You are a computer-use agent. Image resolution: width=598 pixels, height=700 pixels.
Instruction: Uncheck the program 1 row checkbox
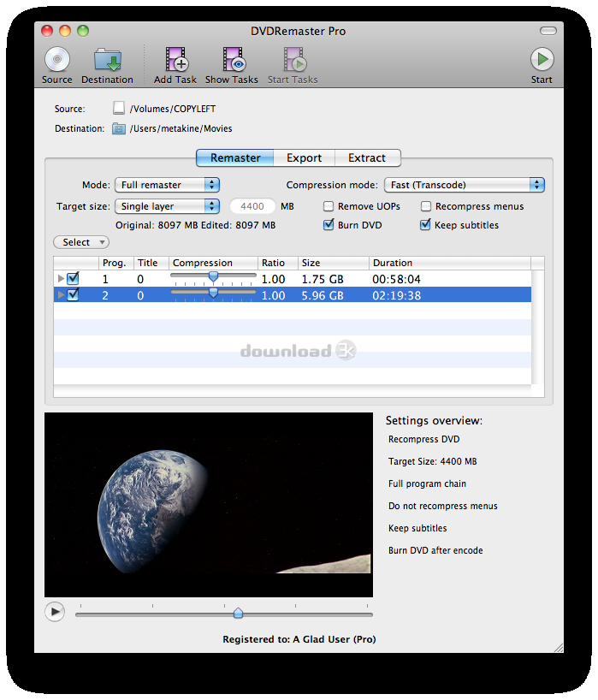[73, 279]
